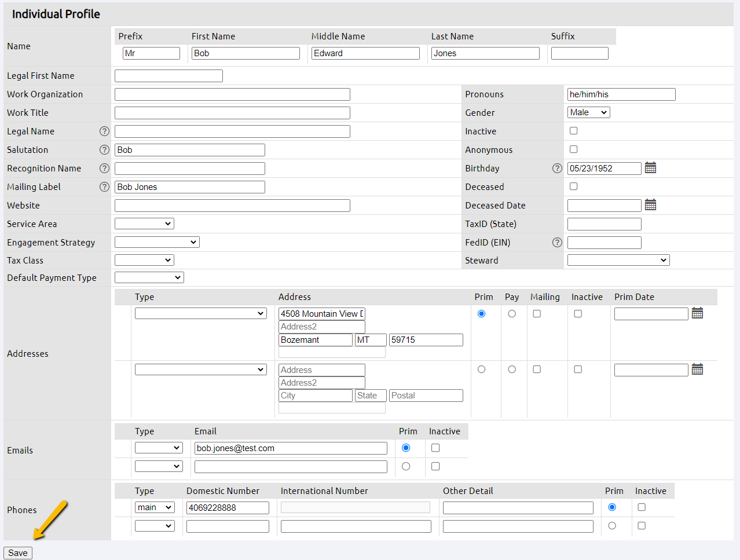Click the Last Name field containing Jones

[x=485, y=53]
